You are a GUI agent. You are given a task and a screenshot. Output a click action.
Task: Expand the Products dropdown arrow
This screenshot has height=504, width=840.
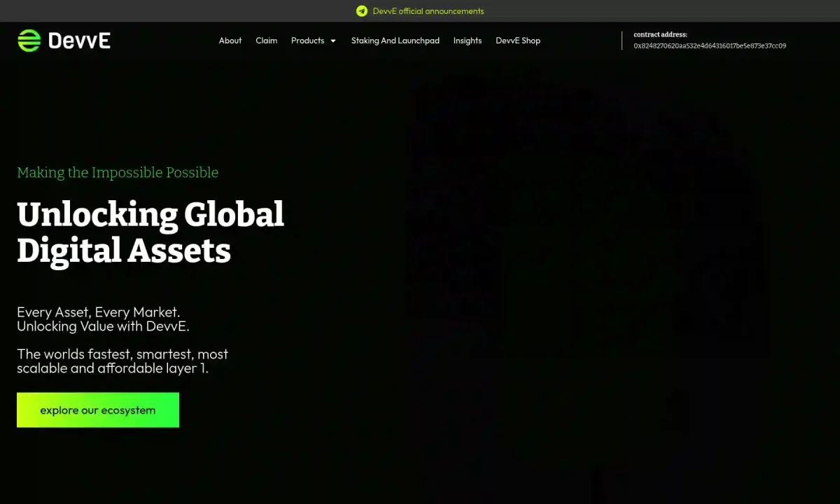tap(333, 41)
